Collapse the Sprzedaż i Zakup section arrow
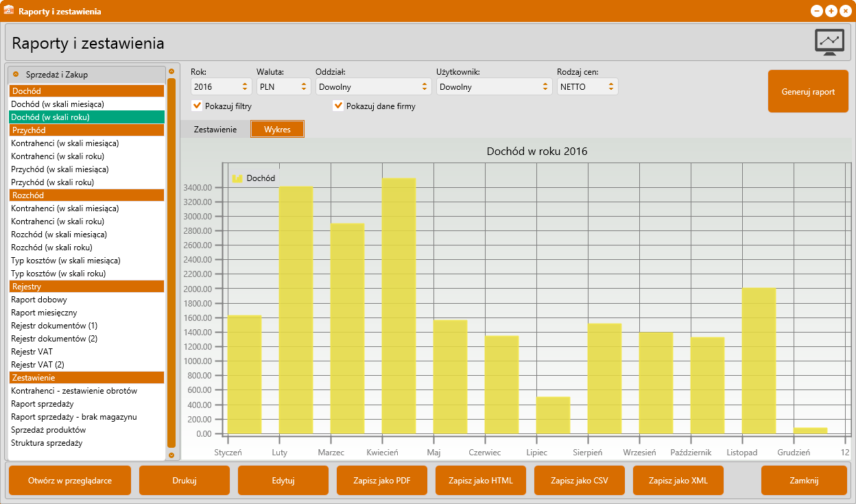Viewport: 856px width, 504px height. click(x=16, y=74)
